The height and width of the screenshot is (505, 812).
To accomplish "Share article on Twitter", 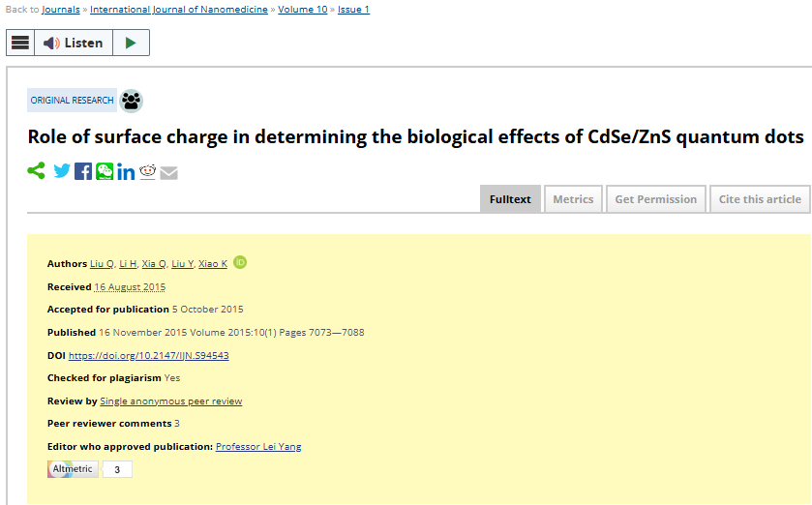I will [62, 170].
